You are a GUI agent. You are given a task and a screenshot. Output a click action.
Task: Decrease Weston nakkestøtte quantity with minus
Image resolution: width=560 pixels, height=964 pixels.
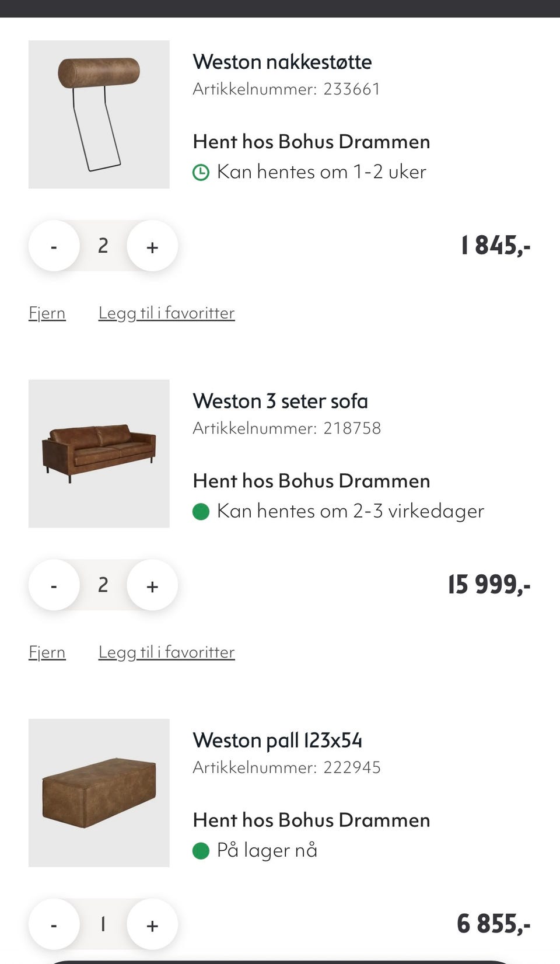tap(54, 246)
